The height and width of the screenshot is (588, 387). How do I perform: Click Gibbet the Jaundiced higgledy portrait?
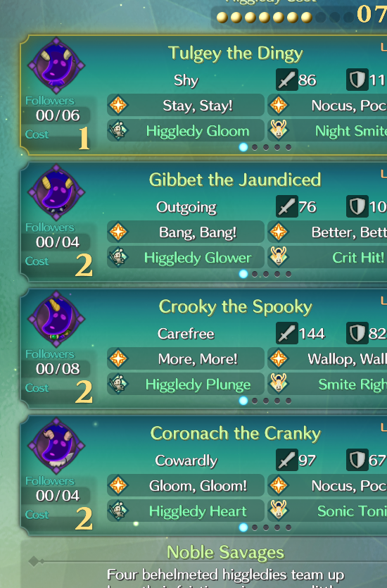[56, 192]
